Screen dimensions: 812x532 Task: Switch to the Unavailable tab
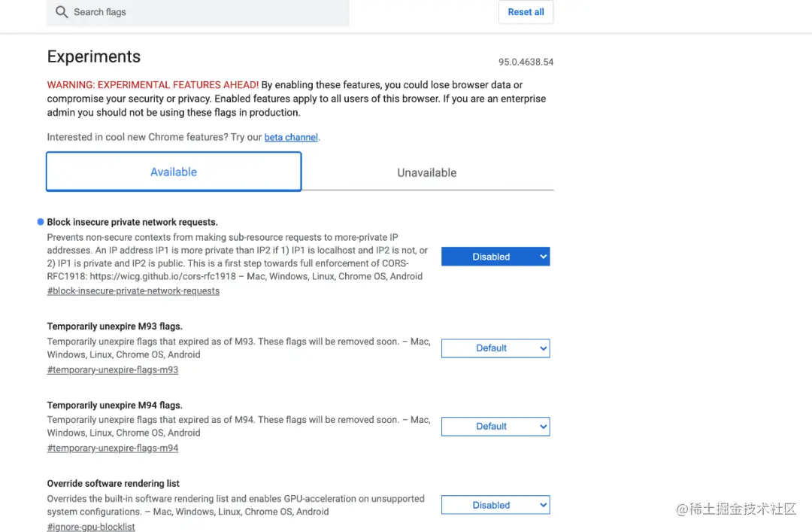[426, 173]
